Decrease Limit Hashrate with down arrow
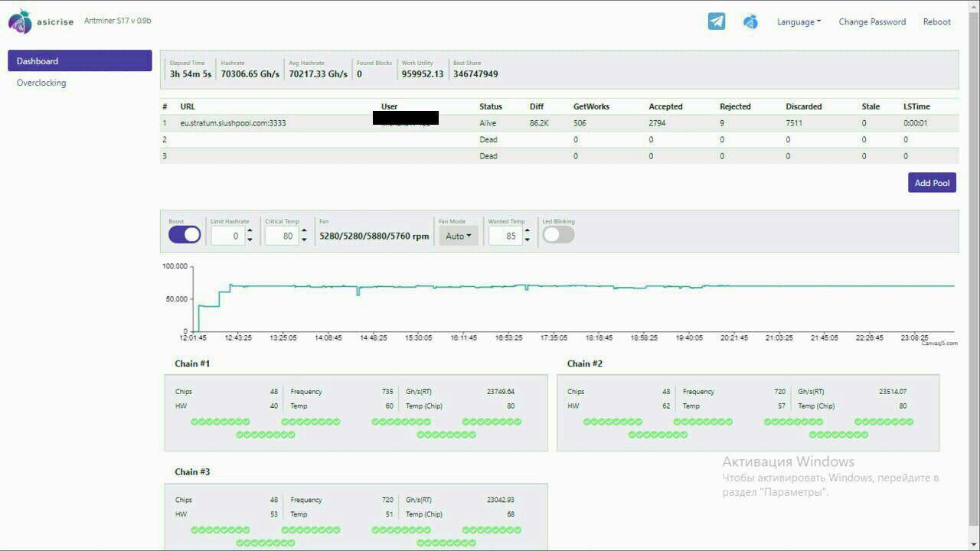The image size is (980, 551). (250, 240)
